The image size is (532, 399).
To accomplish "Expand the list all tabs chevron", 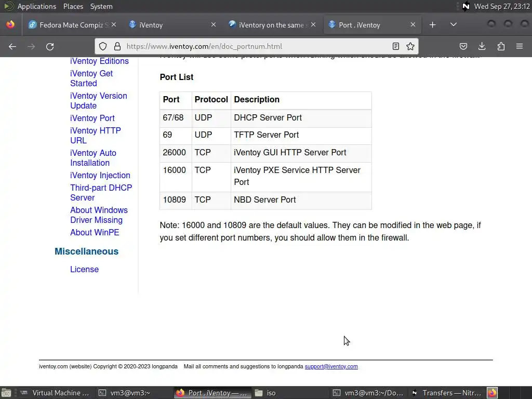I will click(453, 25).
